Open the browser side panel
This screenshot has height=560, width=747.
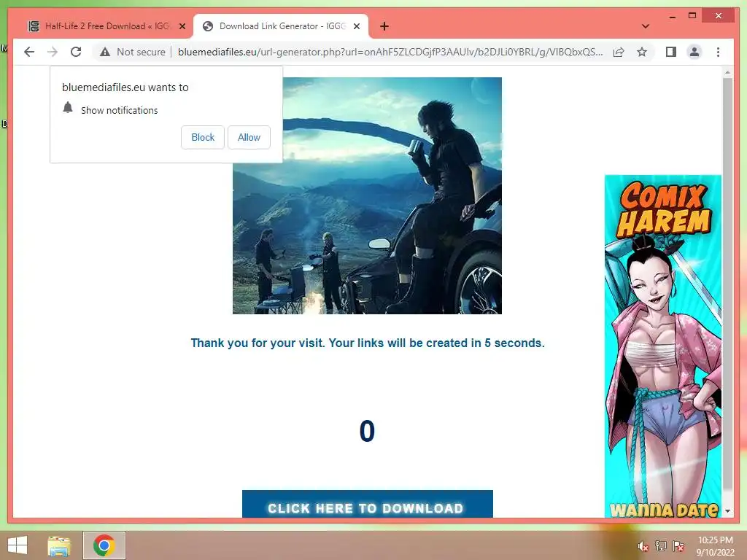point(671,52)
